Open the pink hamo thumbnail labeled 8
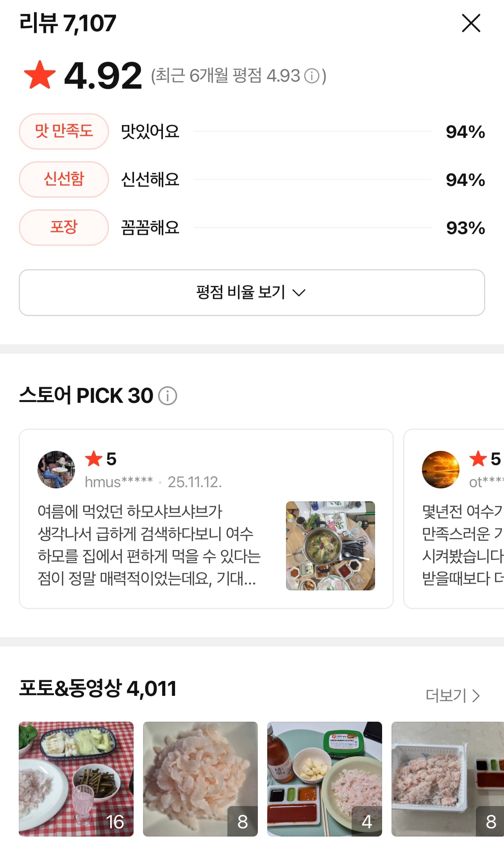The image size is (504, 860). (x=200, y=779)
